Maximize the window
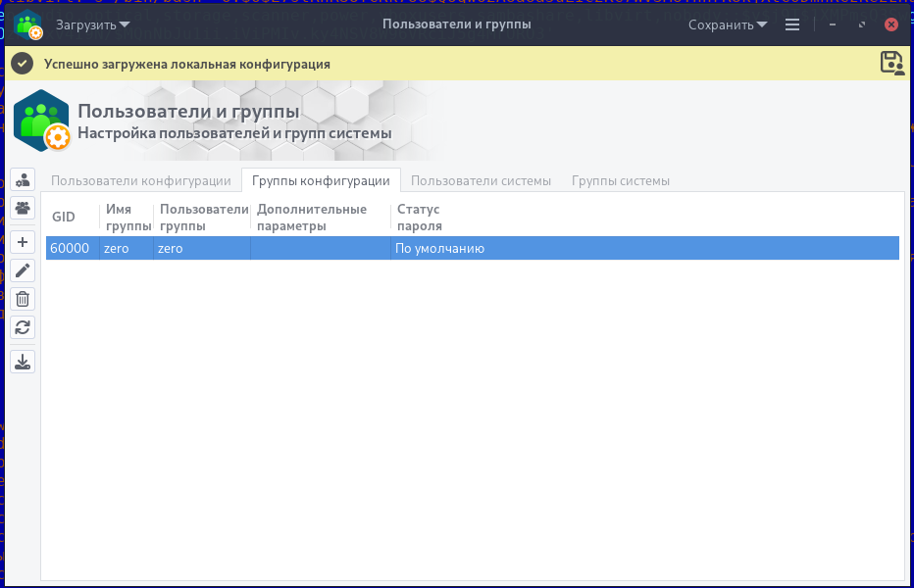Screen dimensions: 914x588 [862, 24]
